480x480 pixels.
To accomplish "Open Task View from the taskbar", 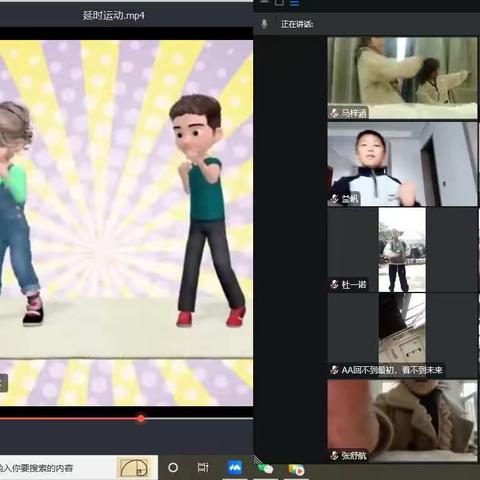I will [203, 467].
